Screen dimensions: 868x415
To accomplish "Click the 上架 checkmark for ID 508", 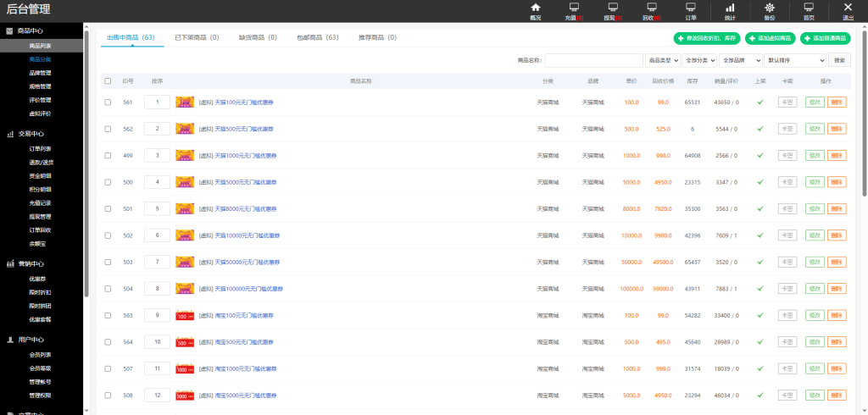I will [760, 395].
